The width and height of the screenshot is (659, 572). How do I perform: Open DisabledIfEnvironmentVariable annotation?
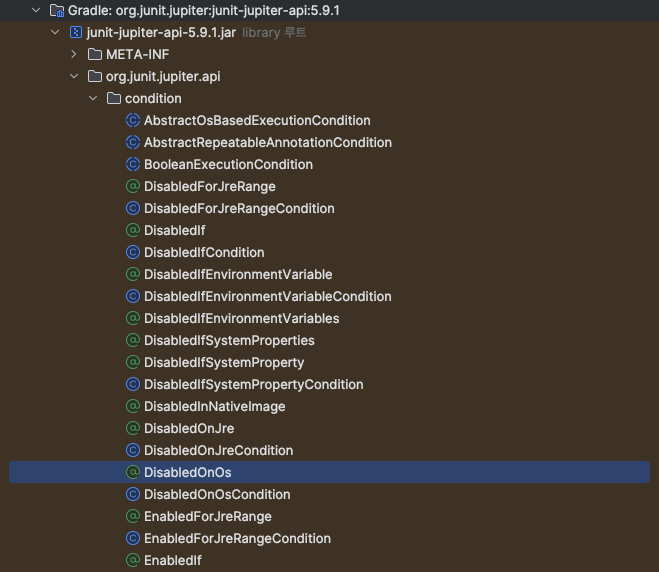tap(238, 274)
